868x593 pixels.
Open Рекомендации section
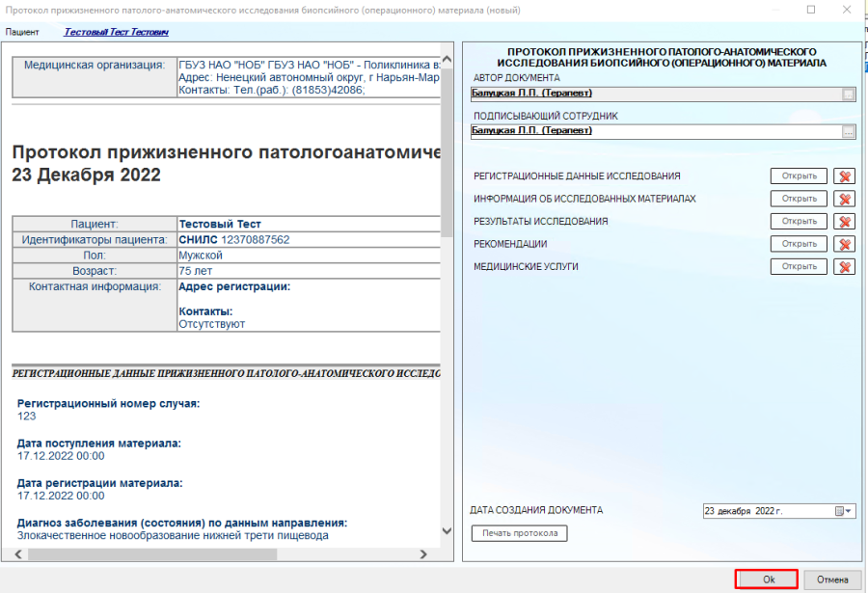point(799,244)
